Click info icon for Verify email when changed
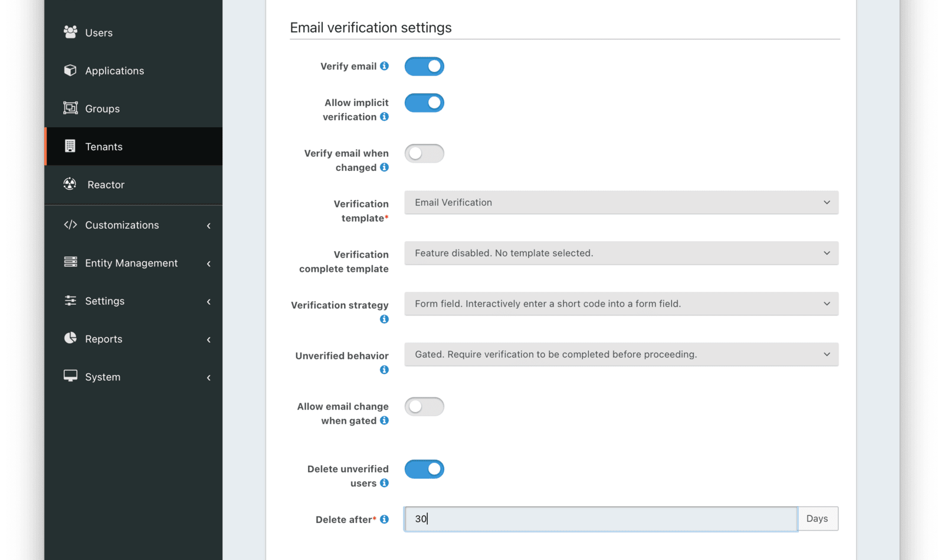 (384, 167)
